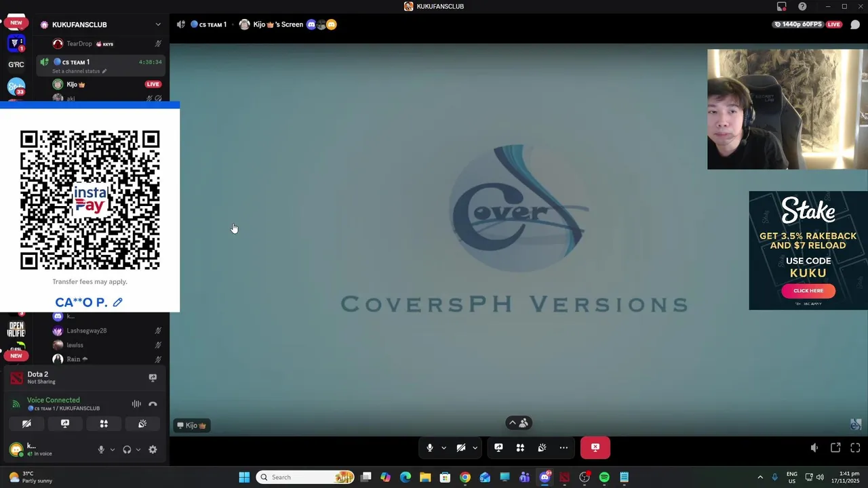Screen dimensions: 868x488
Task: Disconnect from voice with hang-up icon
Action: click(x=153, y=404)
